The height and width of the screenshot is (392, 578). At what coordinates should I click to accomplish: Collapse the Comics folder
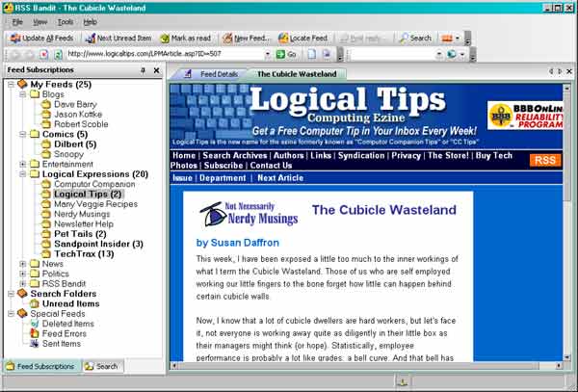pos(23,134)
